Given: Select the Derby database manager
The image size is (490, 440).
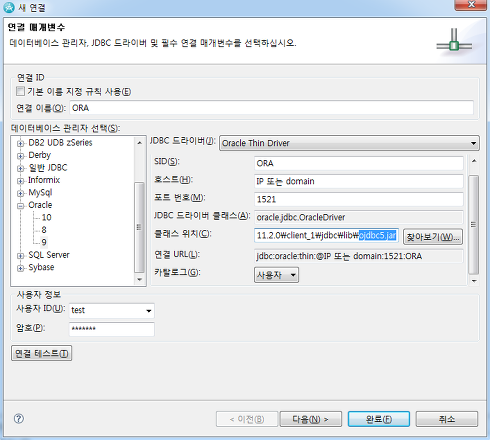Looking at the screenshot, I should 39,155.
